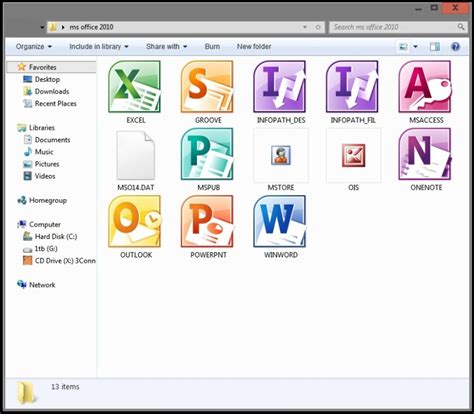Click the EXCEL file name label
Screen dimensions: 474x414
point(136,120)
